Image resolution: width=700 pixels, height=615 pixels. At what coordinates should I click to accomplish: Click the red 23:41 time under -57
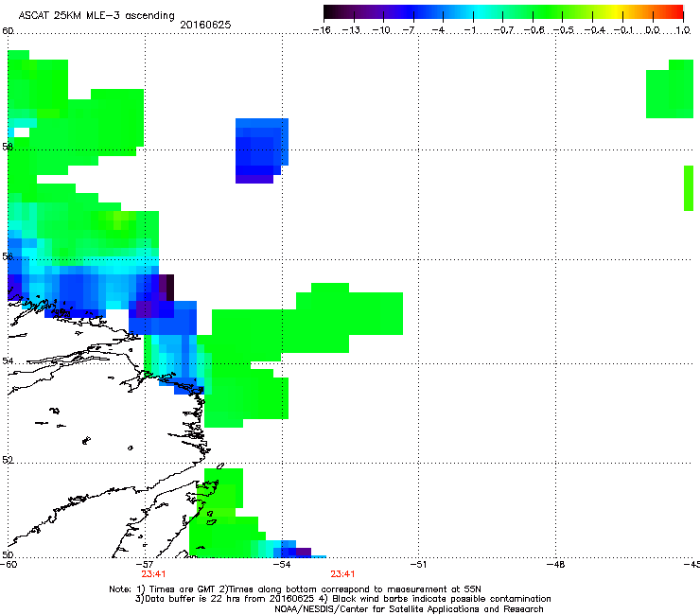[x=153, y=574]
